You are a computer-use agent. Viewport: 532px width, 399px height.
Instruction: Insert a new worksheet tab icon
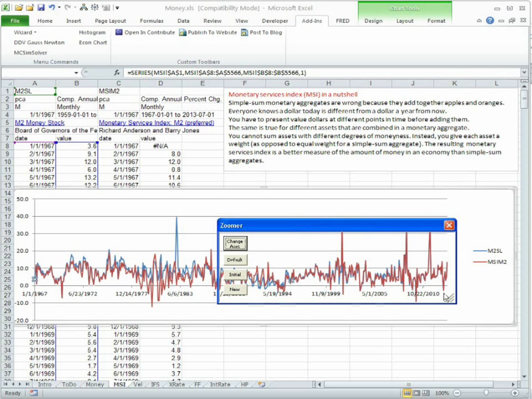[x=261, y=384]
